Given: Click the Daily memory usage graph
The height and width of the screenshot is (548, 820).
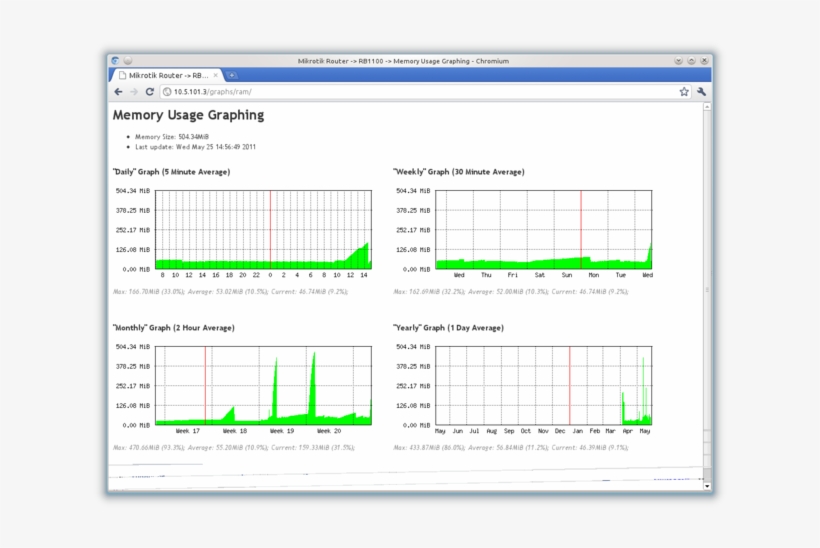Looking at the screenshot, I should pos(264,230).
